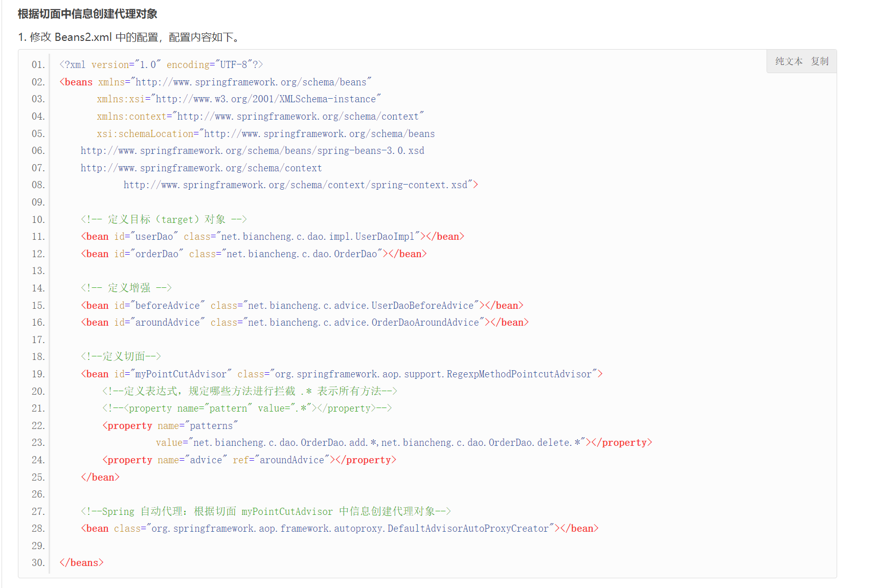The height and width of the screenshot is (588, 876).
Task: Click the comment 定义增强
Action: (x=126, y=288)
